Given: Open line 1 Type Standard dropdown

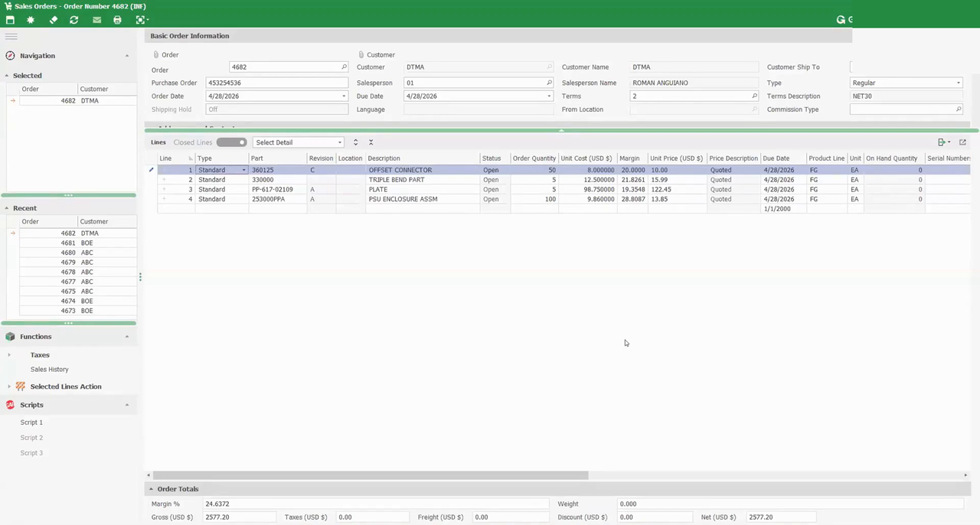Looking at the screenshot, I should pyautogui.click(x=243, y=170).
